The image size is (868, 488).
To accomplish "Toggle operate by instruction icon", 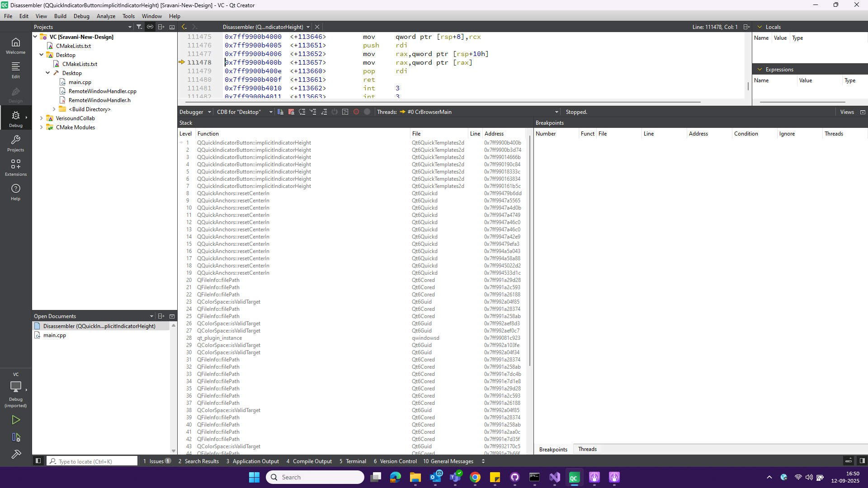I will pyautogui.click(x=345, y=112).
